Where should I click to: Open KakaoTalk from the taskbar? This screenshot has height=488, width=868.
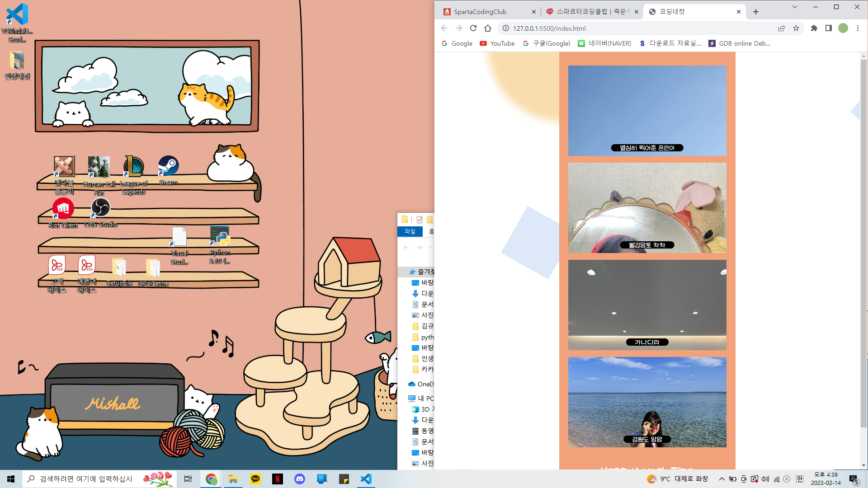(255, 479)
